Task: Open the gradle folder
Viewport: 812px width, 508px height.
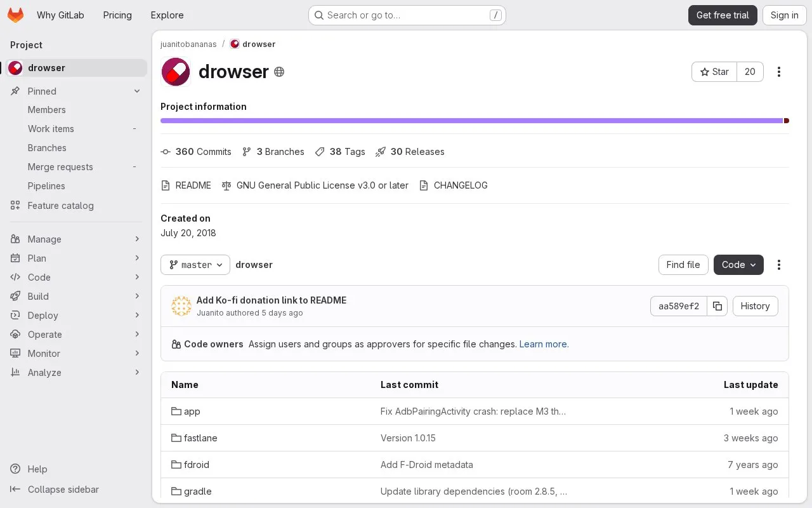Action: click(192, 491)
